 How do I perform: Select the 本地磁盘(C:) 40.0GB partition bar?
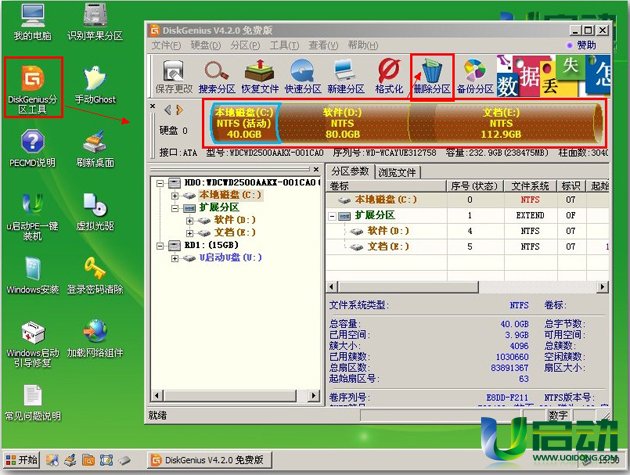point(244,123)
